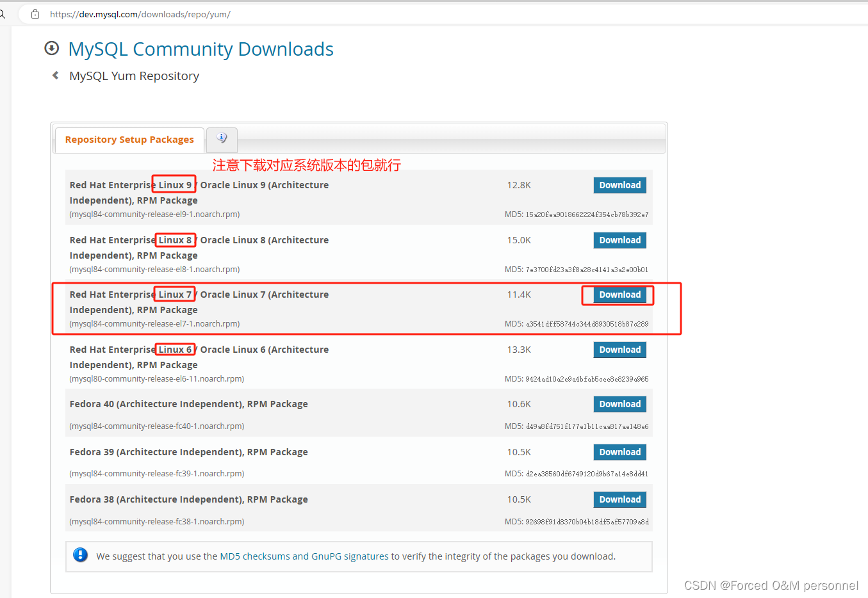Click filename mysql84-community-release-fc40-1.noarch.rpm
868x598 pixels.
pyautogui.click(x=156, y=426)
